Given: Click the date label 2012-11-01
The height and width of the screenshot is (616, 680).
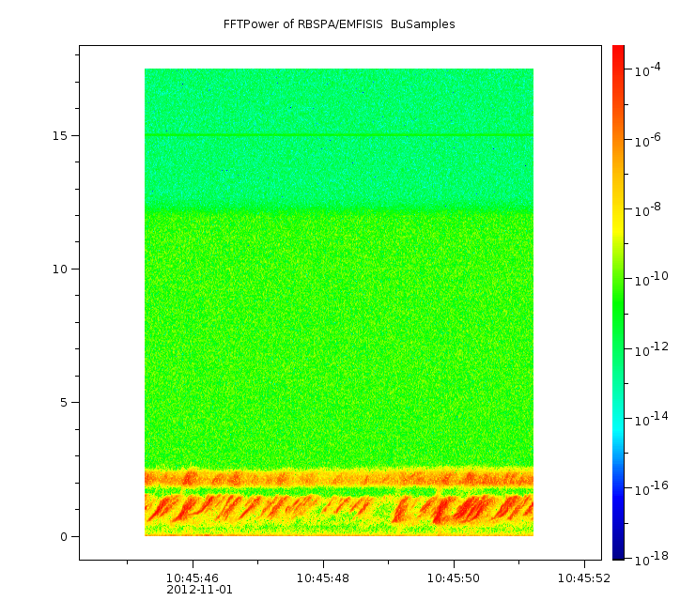Looking at the screenshot, I should pyautogui.click(x=199, y=590).
